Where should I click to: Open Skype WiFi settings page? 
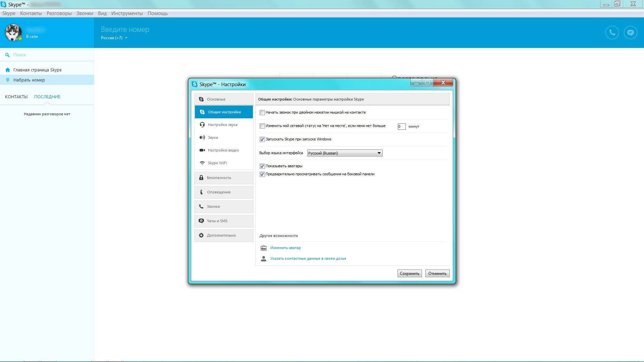pos(224,163)
